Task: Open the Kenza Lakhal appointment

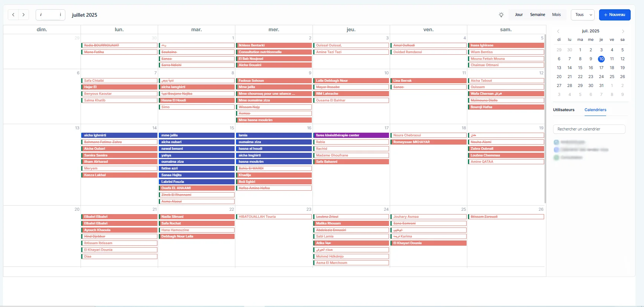Action: click(x=119, y=175)
